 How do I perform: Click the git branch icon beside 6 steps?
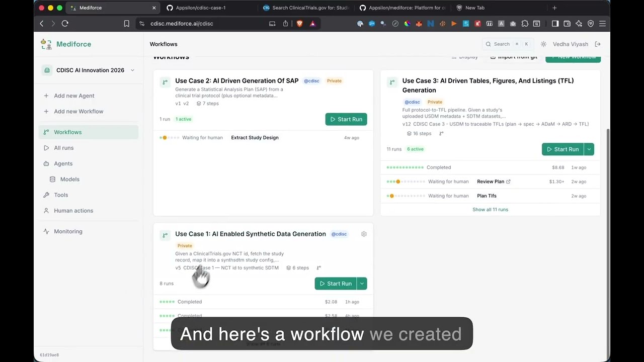coord(318,268)
